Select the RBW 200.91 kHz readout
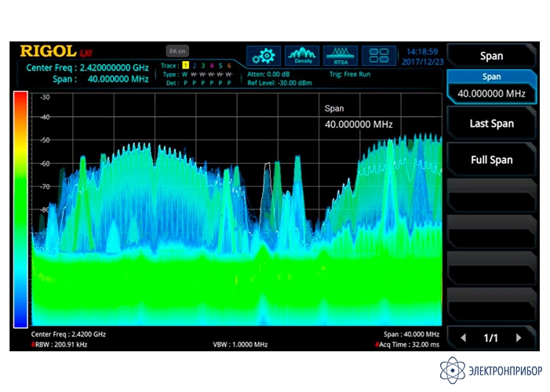Viewport: 550px width, 392px height. pyautogui.click(x=61, y=344)
